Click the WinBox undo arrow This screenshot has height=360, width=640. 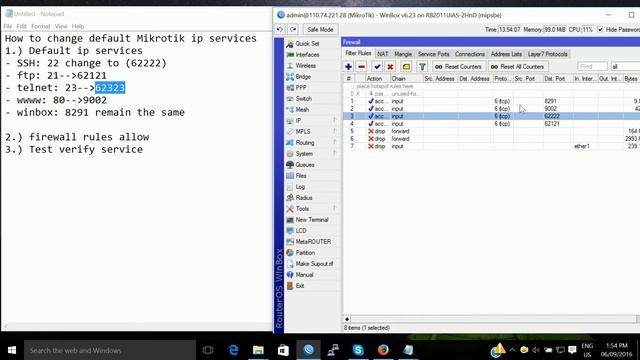pyautogui.click(x=280, y=29)
